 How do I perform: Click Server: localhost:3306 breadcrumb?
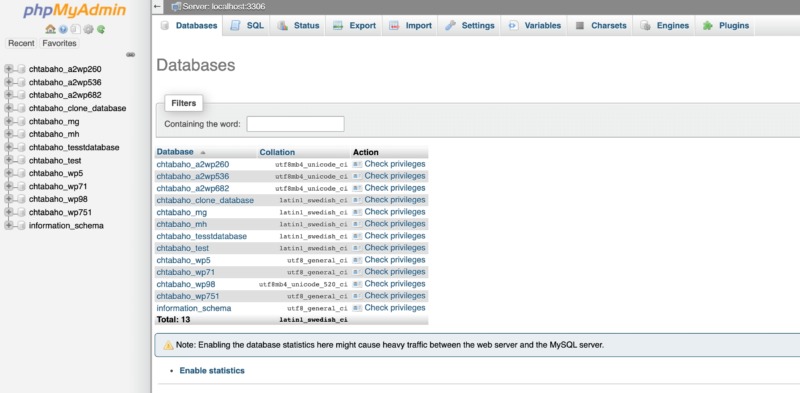(x=223, y=7)
